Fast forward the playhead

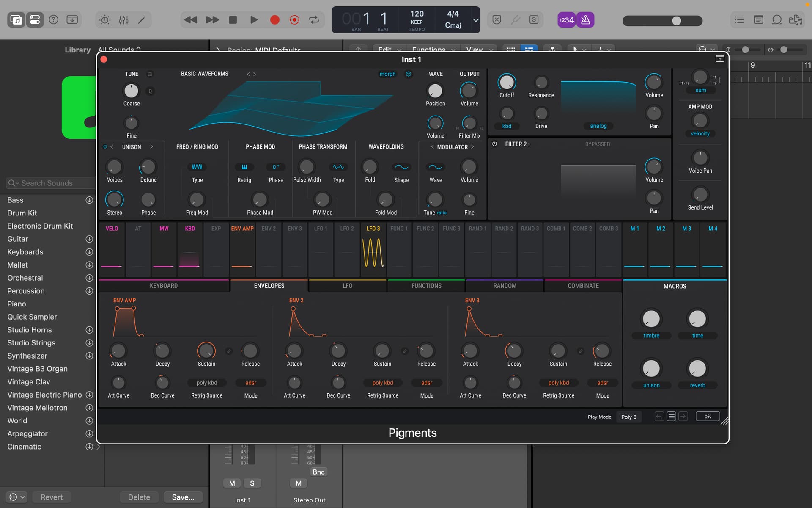point(212,20)
